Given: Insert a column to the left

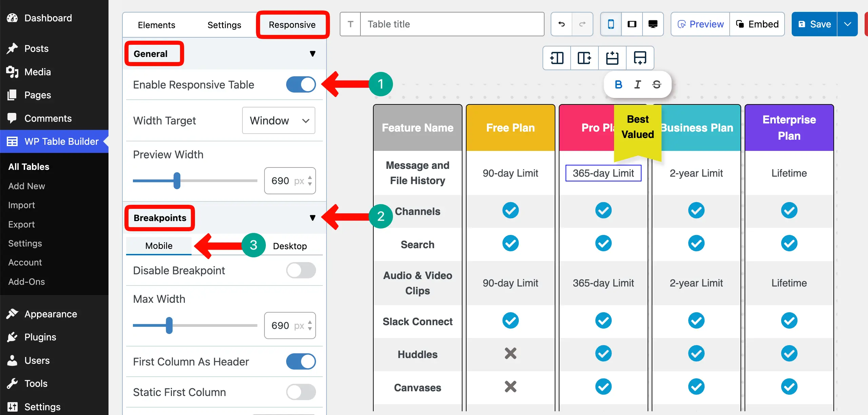Looking at the screenshot, I should click(x=556, y=58).
